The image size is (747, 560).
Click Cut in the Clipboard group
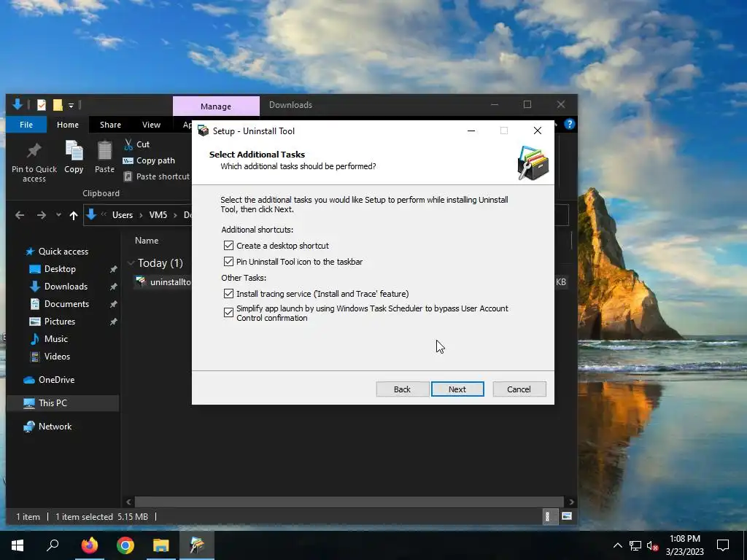pos(136,144)
